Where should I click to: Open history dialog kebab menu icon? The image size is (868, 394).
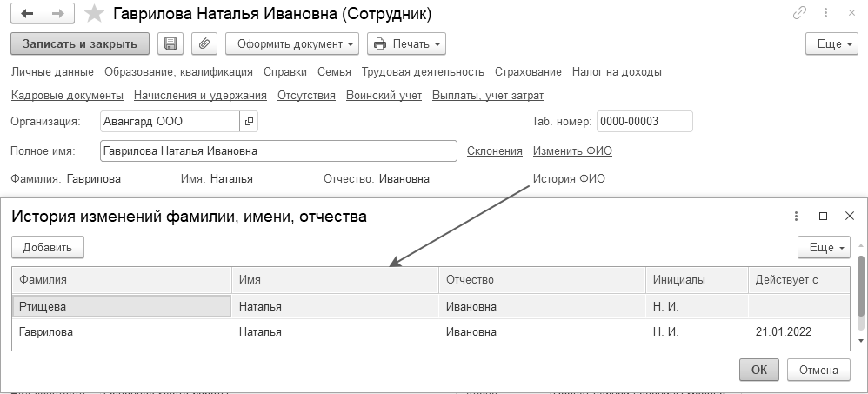(x=797, y=217)
